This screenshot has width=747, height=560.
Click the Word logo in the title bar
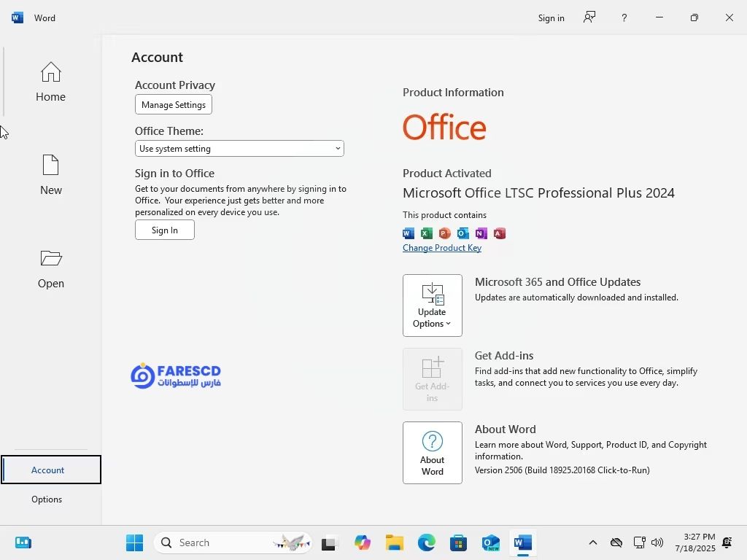click(x=18, y=18)
